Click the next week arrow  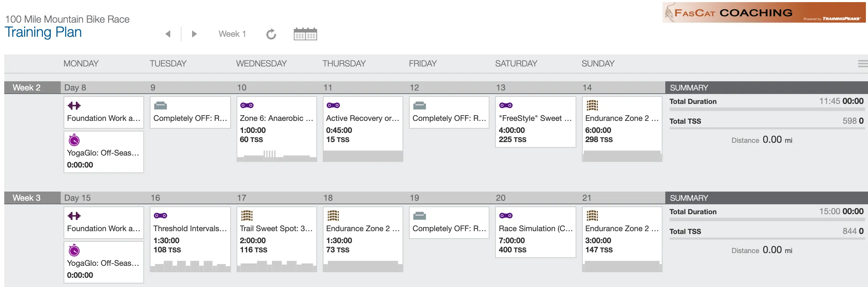click(x=194, y=34)
